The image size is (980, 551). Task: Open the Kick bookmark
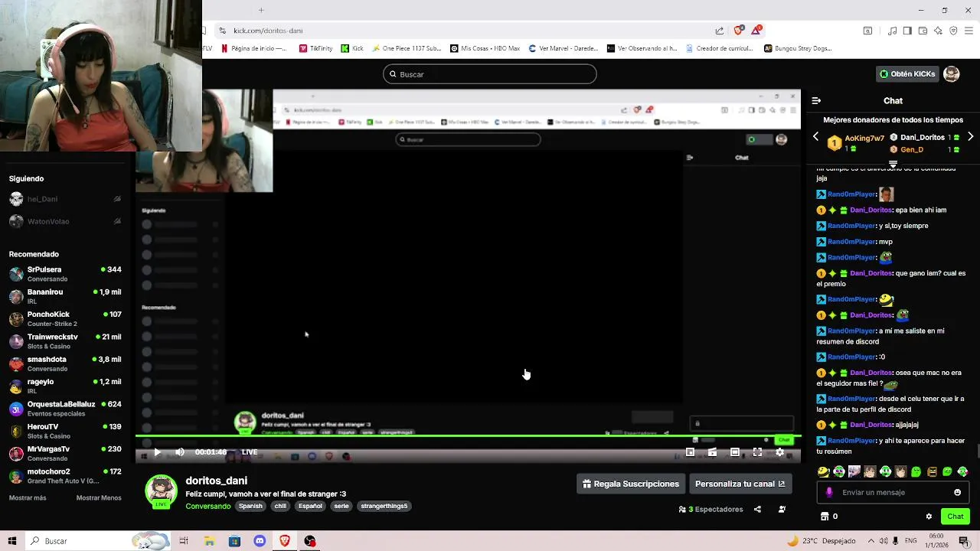[353, 48]
